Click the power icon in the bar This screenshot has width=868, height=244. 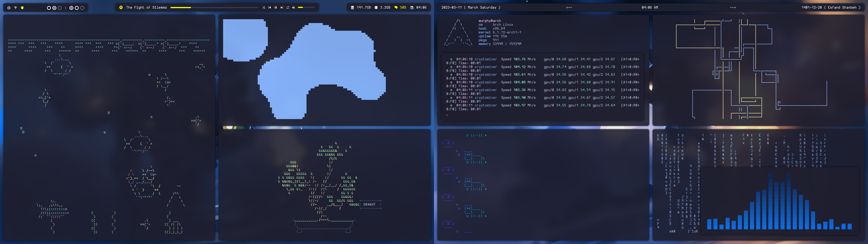[x=9, y=7]
